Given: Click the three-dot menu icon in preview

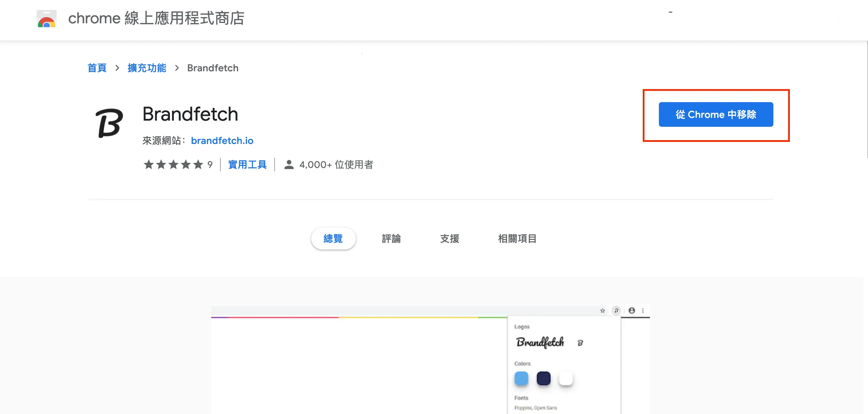Looking at the screenshot, I should tap(643, 310).
